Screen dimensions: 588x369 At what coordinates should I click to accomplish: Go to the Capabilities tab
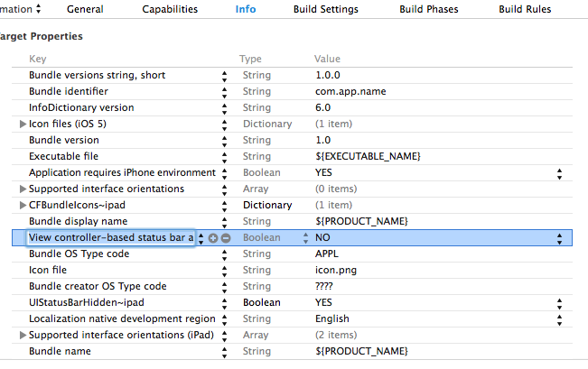[x=170, y=10]
